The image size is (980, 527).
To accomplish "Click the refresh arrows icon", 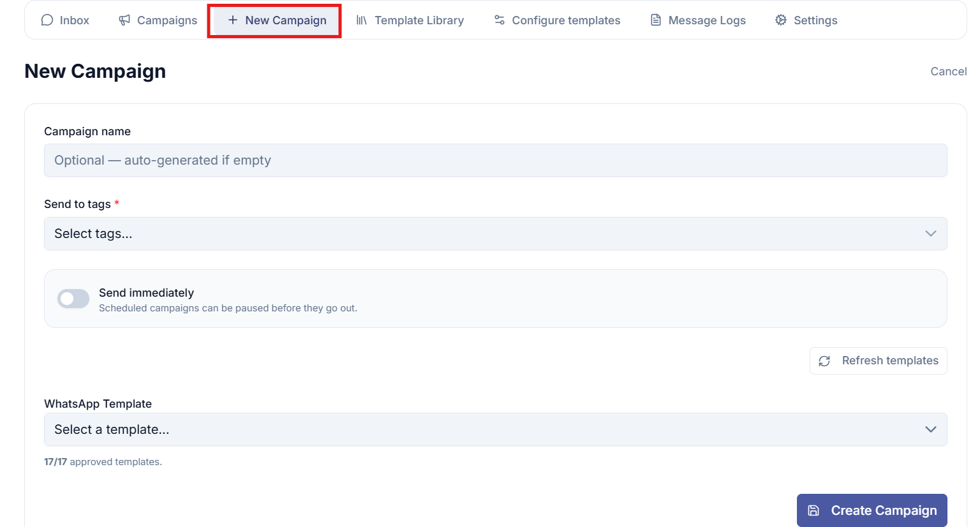I will pos(824,361).
